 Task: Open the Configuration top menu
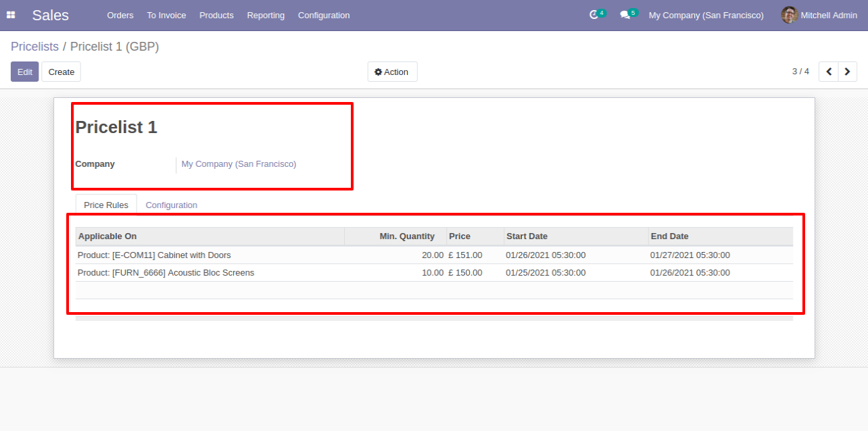point(324,15)
